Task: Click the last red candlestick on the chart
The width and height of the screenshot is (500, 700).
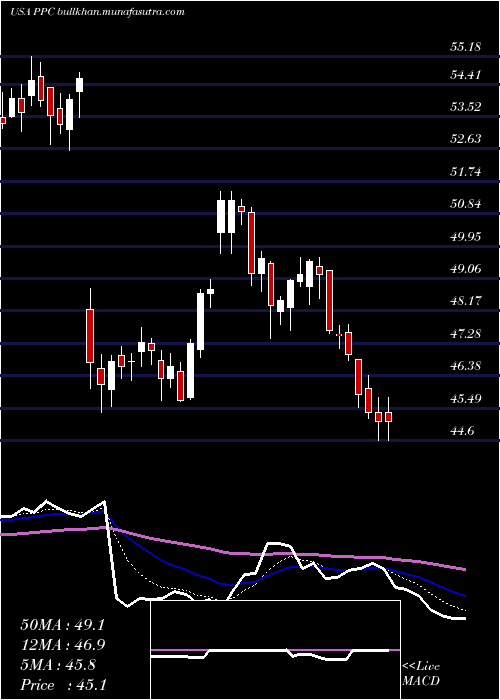Action: tap(388, 417)
